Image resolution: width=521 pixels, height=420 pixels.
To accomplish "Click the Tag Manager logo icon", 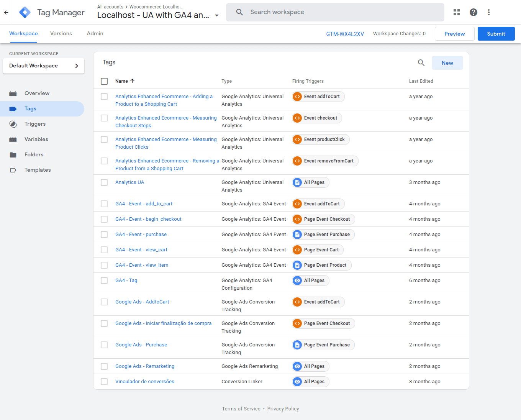I will click(25, 12).
